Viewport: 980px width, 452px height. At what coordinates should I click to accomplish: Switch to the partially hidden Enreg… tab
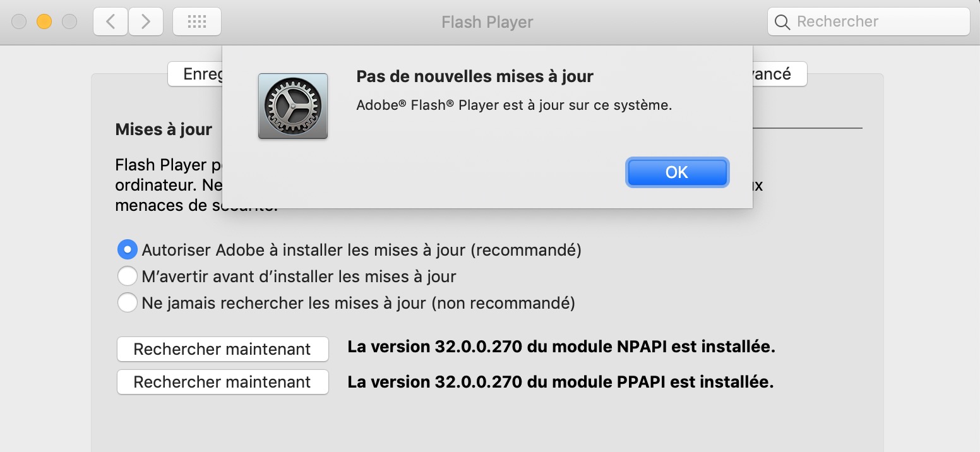pos(195,74)
